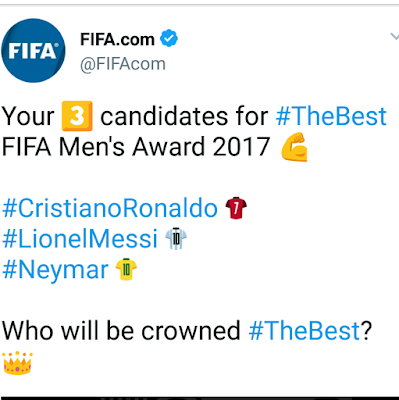Viewport: 399px width, 400px height.
Task: Click the number 3 keycap emoji
Action: pos(77,116)
